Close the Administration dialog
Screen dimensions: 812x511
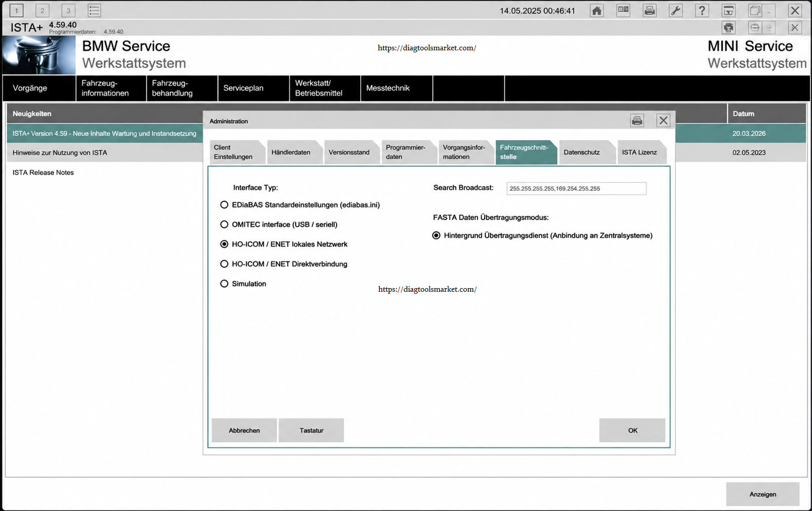pyautogui.click(x=663, y=121)
